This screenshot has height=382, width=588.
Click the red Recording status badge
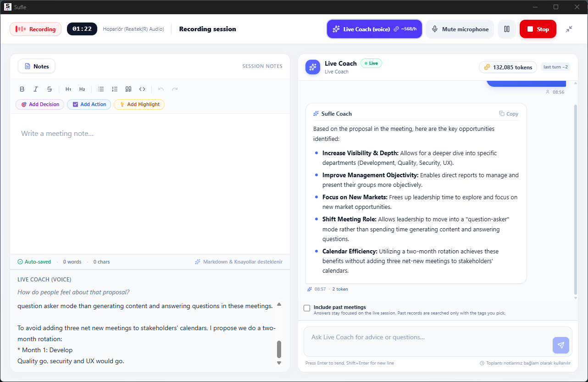click(x=35, y=29)
